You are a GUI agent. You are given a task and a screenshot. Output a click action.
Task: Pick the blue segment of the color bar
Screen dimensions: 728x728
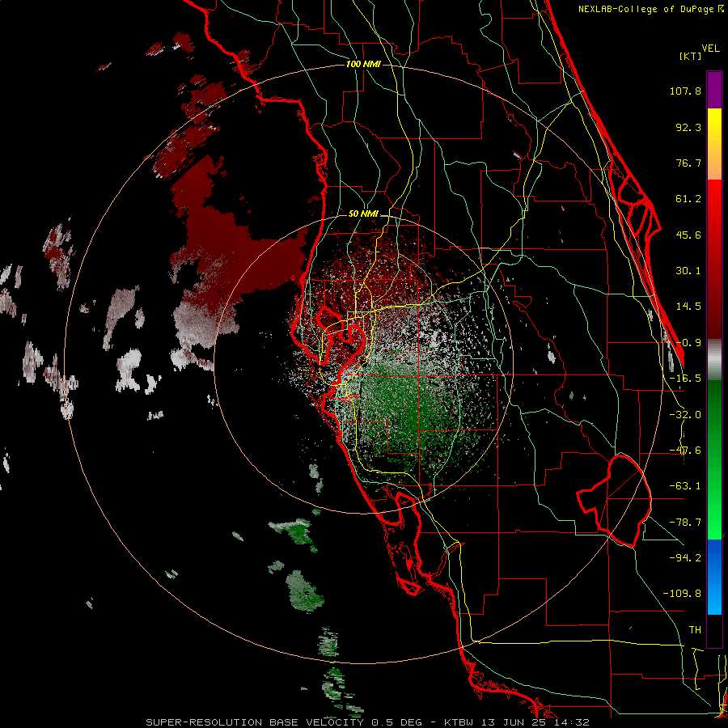pos(714,577)
